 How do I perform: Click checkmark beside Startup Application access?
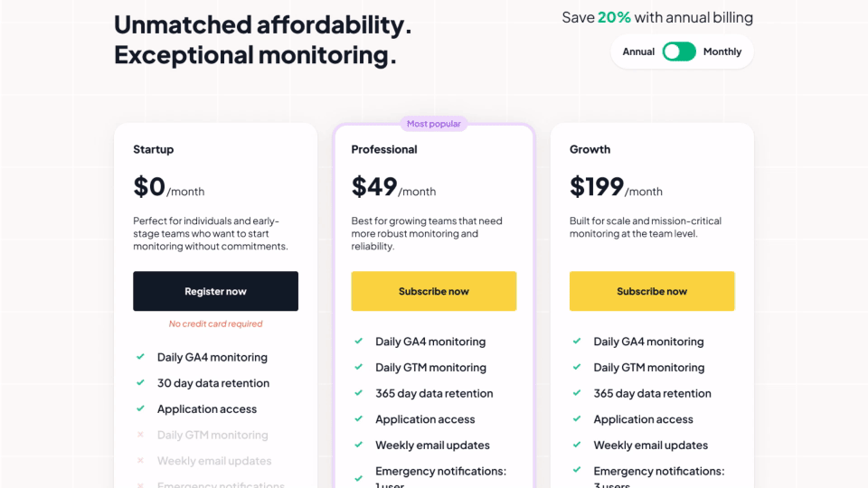tap(140, 408)
